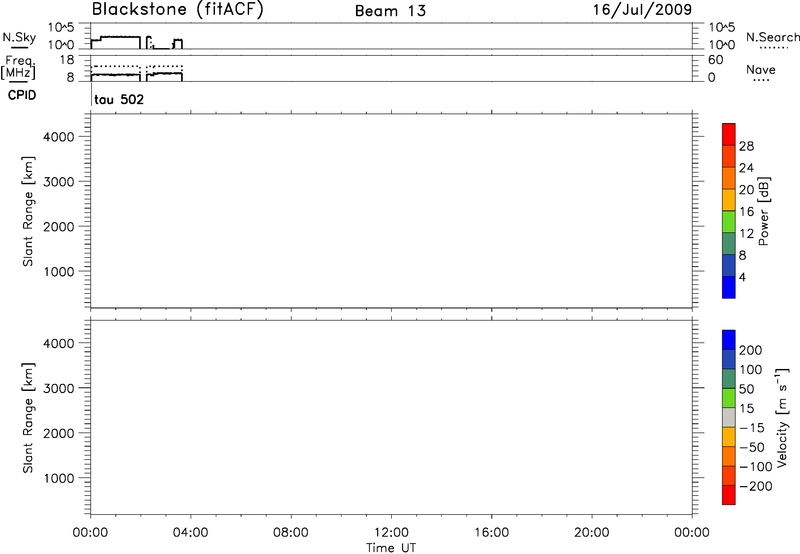Click the CPID row label
This screenshot has width=800, height=554.
[22, 95]
